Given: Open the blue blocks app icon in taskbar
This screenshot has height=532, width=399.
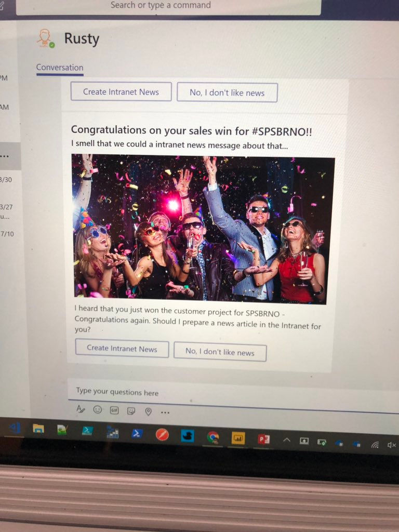Looking at the screenshot, I should coord(113,432).
